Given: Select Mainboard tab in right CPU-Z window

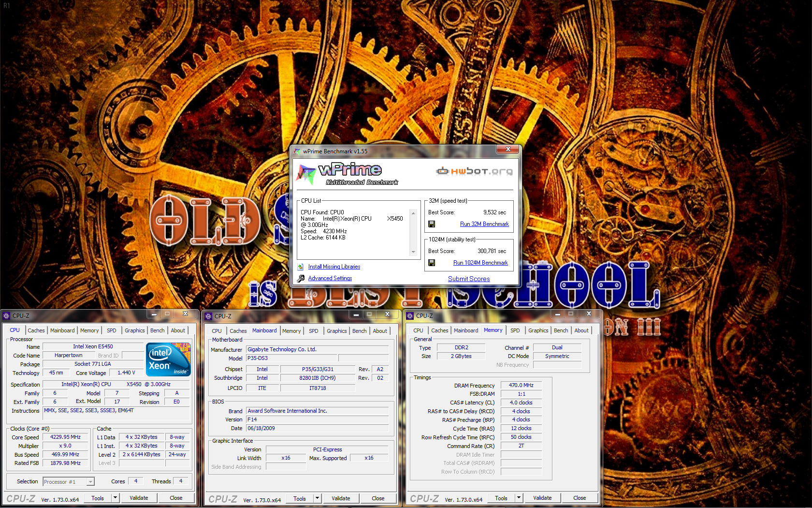Looking at the screenshot, I should pyautogui.click(x=466, y=330).
